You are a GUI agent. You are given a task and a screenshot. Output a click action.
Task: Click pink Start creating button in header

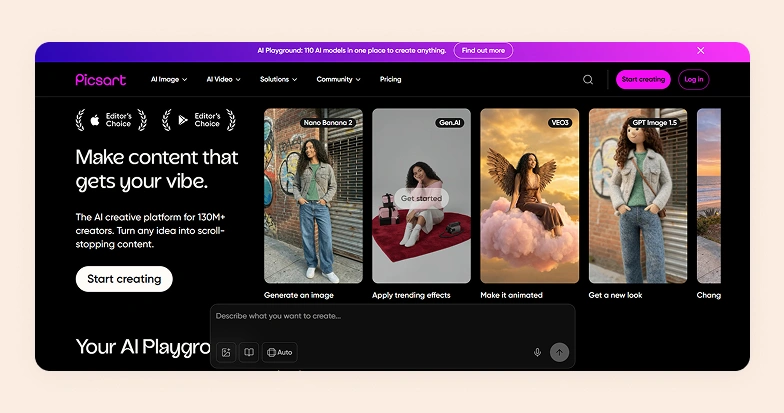643,80
